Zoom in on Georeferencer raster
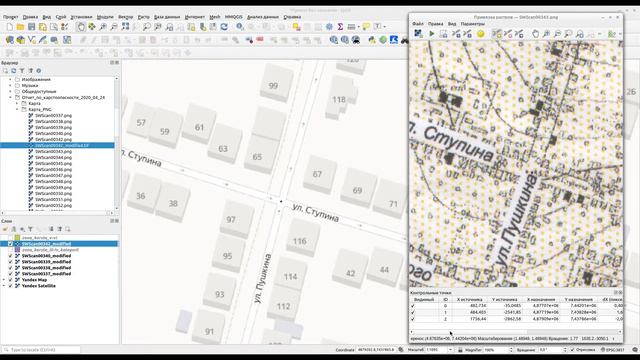This screenshot has width=640, height=360. tap(546, 34)
